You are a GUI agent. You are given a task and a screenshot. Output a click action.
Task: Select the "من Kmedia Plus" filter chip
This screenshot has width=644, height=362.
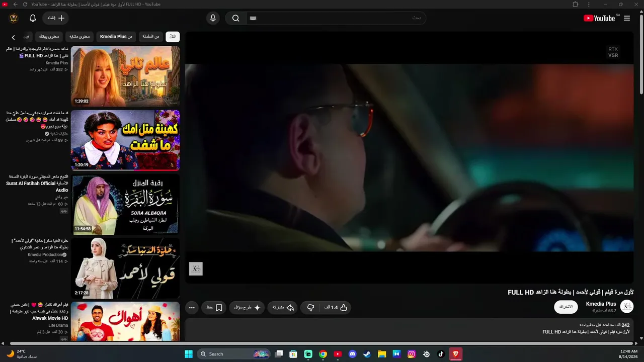[116, 37]
